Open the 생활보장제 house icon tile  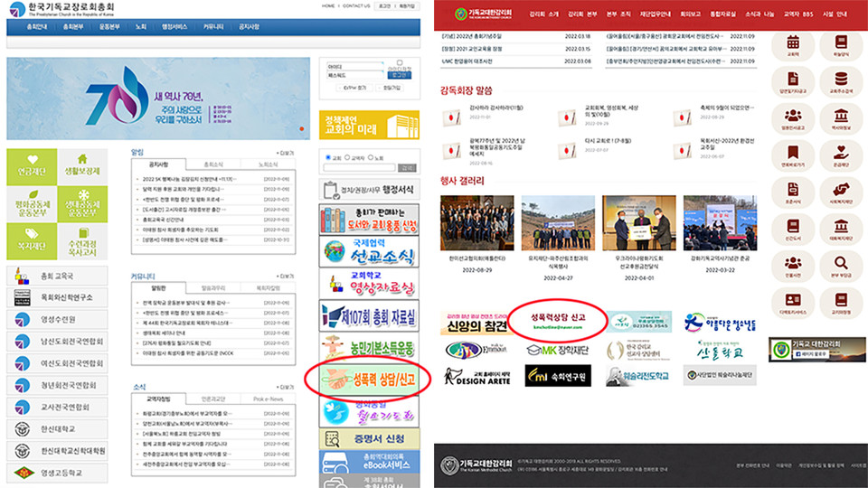tap(82, 166)
